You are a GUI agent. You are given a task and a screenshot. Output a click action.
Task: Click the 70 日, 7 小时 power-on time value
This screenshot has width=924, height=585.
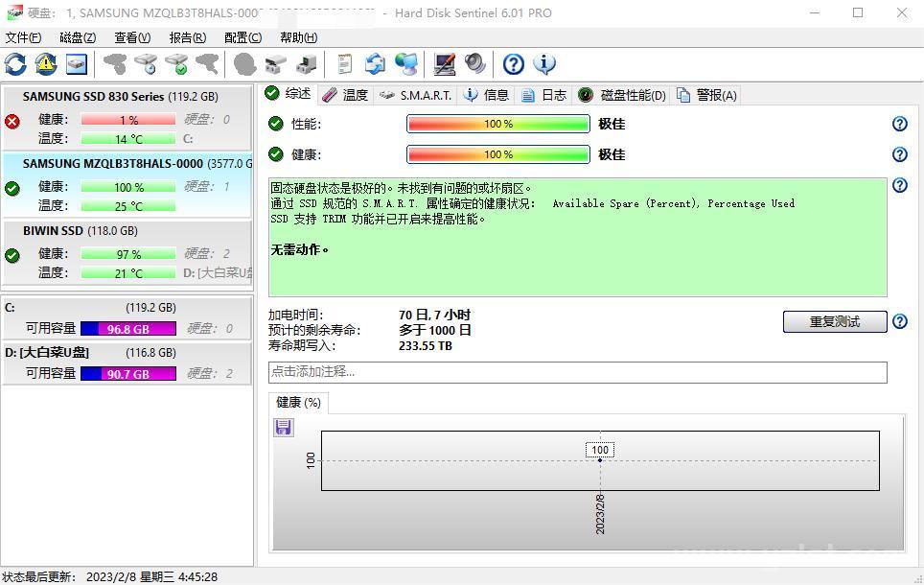[x=434, y=315]
